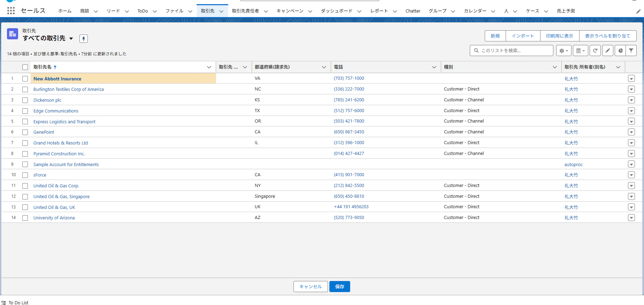The image size is (644, 305).
Task: Click the New Abbott Insurance cell
Action: (123, 79)
